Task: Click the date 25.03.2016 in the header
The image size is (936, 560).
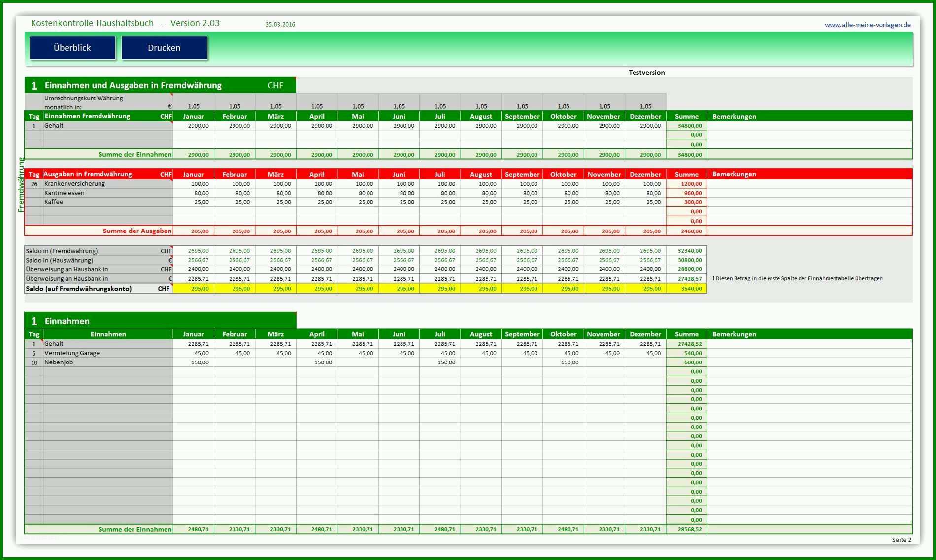Action: (280, 24)
